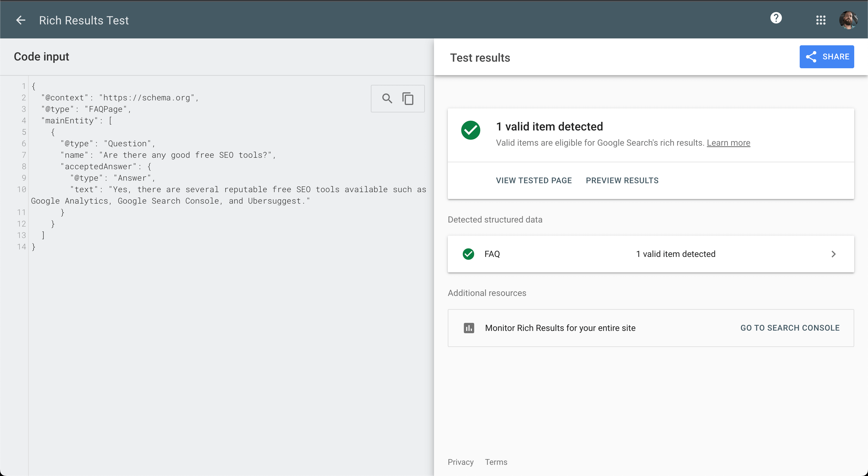The image size is (868, 476).
Task: Open the help question mark icon
Action: pos(776,18)
